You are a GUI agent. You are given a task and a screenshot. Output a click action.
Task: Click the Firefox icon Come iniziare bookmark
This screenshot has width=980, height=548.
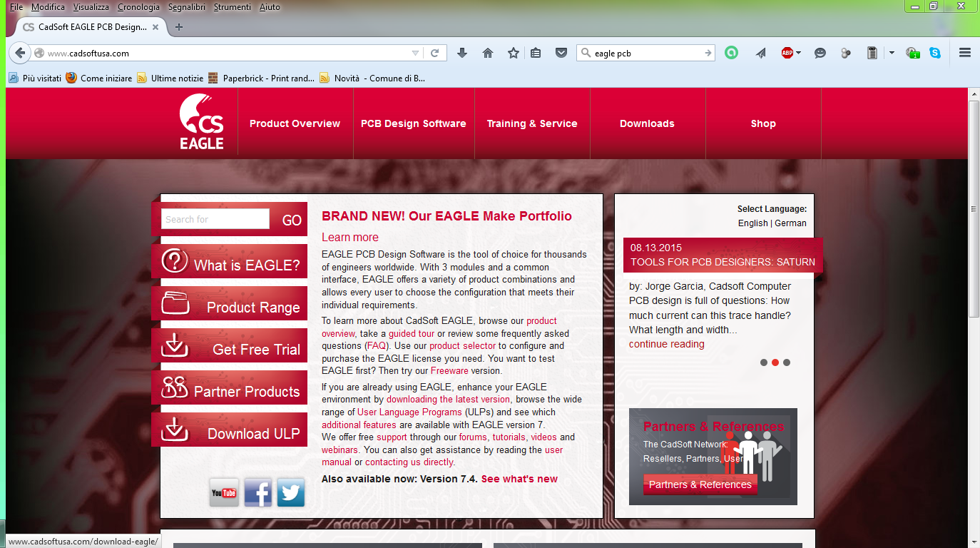[71, 78]
